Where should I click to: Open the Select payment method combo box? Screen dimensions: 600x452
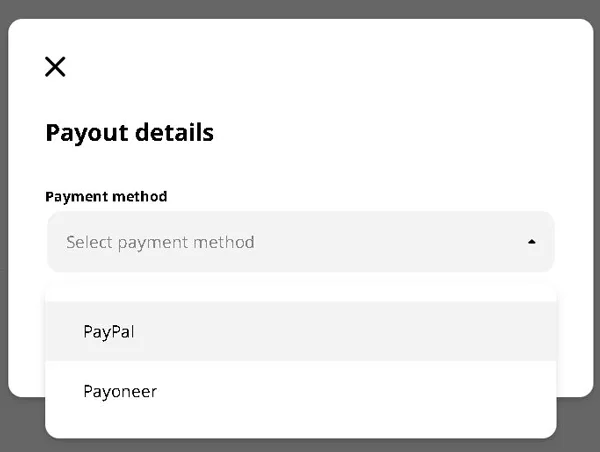tap(300, 242)
